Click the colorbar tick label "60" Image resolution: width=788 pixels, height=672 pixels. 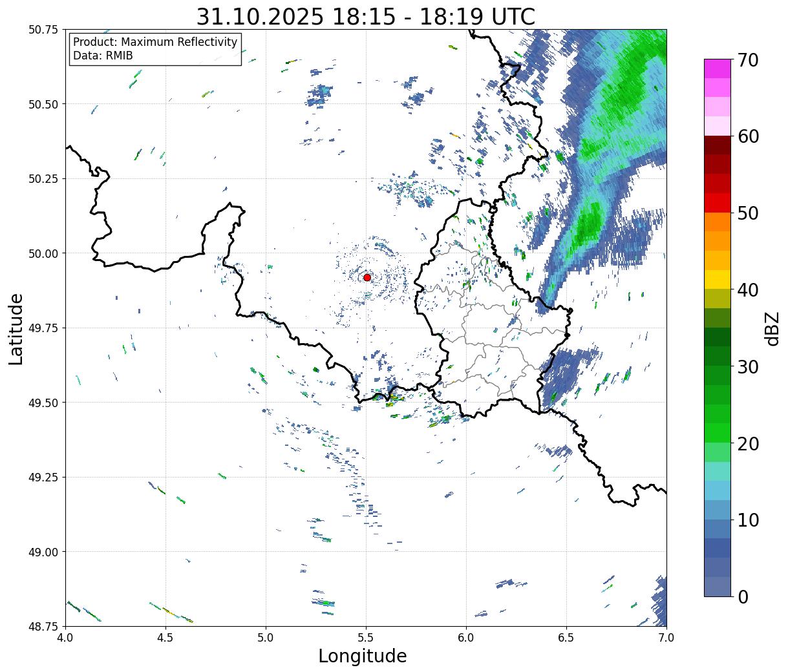pos(747,136)
